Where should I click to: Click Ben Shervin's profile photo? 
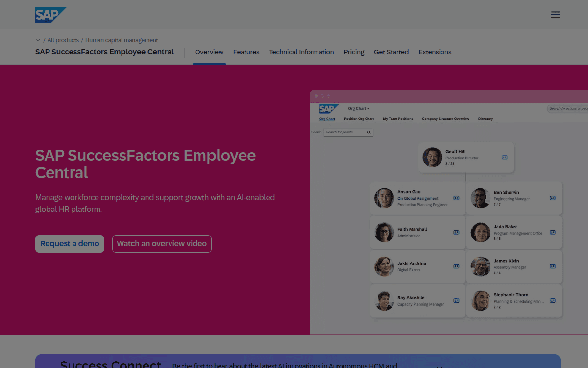coord(481,198)
